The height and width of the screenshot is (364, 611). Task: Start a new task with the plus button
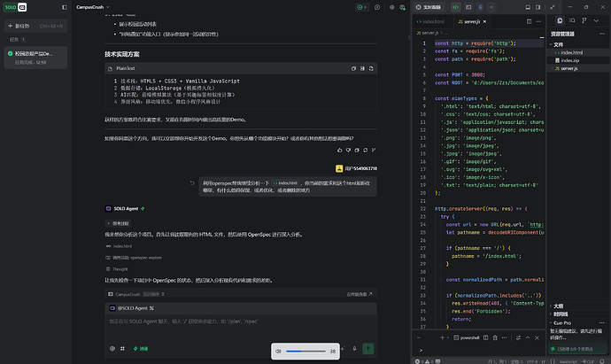coord(35,26)
